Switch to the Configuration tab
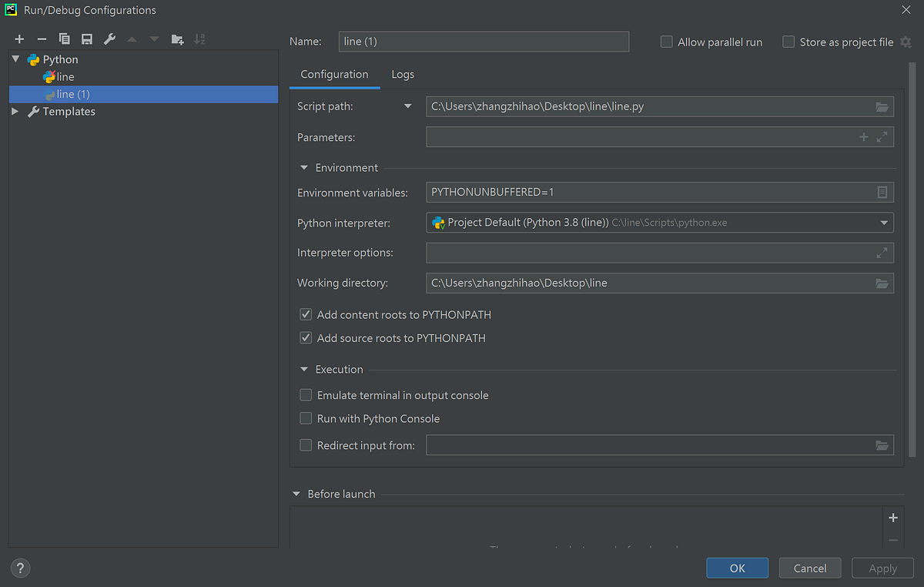Image resolution: width=924 pixels, height=587 pixels. (334, 75)
